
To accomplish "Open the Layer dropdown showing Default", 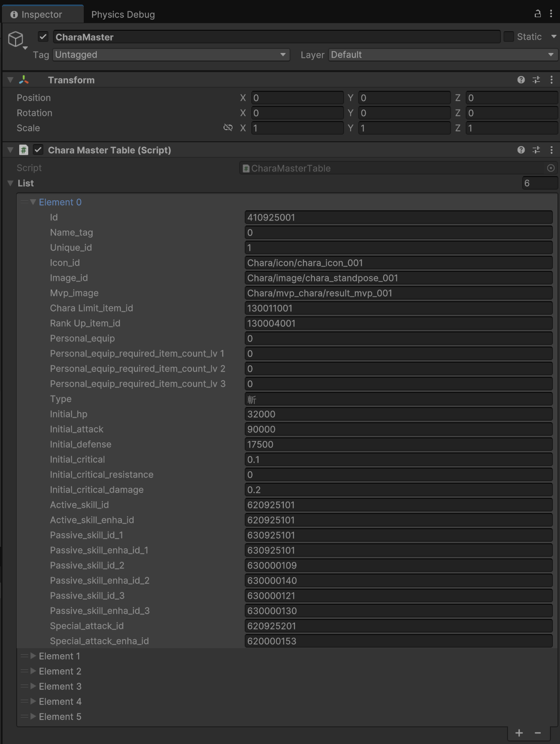I will pos(442,54).
